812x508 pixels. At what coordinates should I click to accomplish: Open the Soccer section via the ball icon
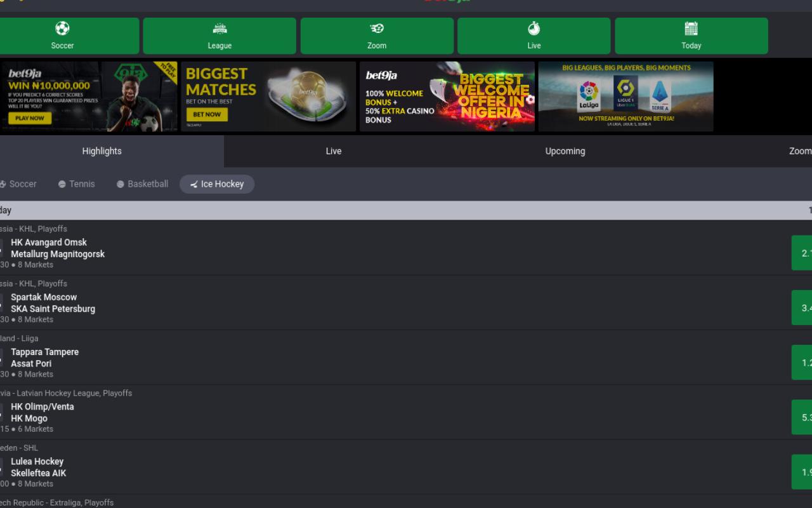click(x=62, y=29)
